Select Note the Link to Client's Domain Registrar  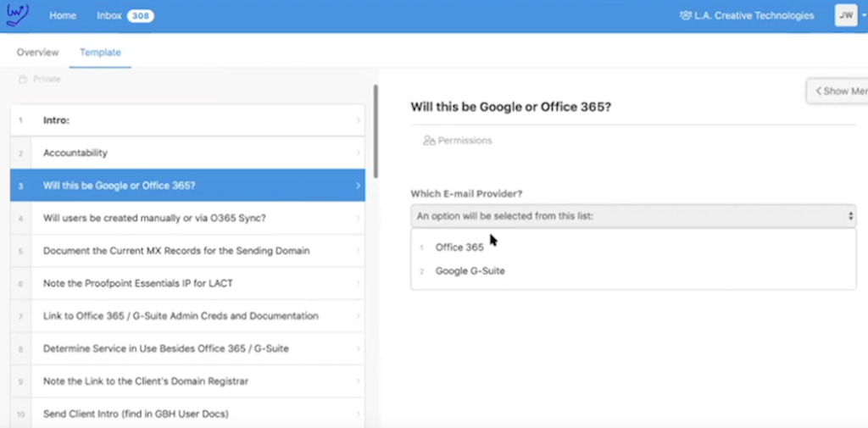click(187, 381)
